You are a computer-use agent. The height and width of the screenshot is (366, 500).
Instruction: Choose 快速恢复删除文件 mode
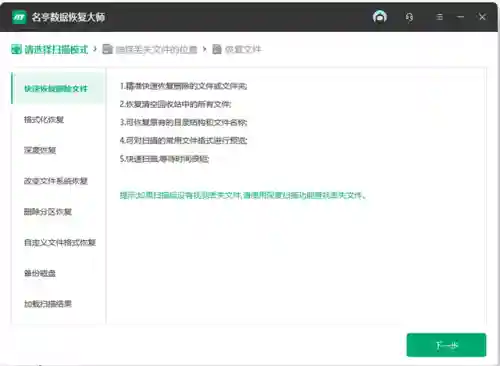coord(58,88)
